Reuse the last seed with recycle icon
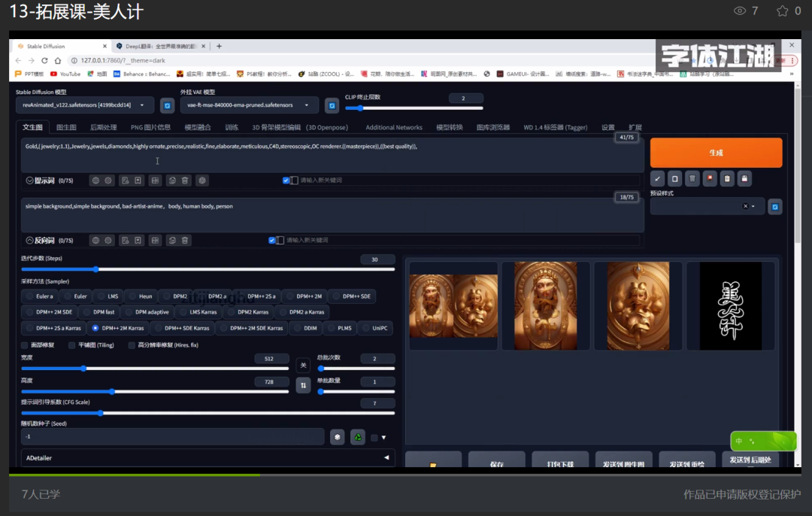This screenshot has height=516, width=812. tap(358, 437)
